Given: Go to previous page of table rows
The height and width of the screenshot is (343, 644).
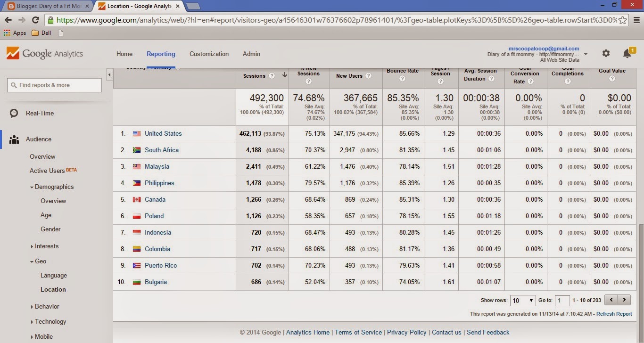Looking at the screenshot, I should [x=611, y=300].
